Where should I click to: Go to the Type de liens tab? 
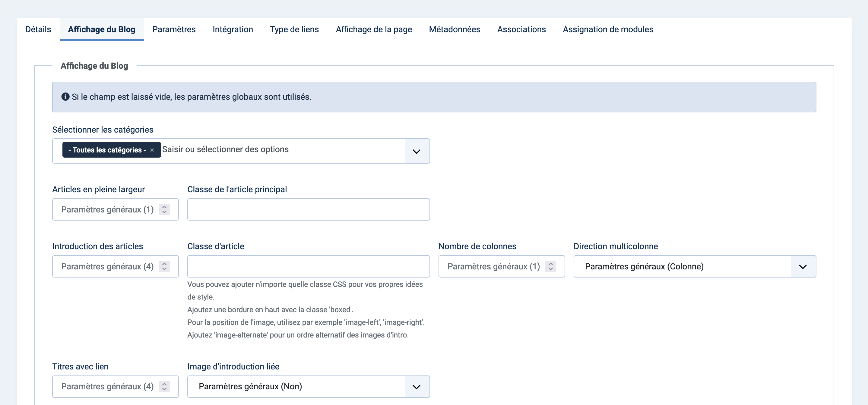[x=294, y=29]
